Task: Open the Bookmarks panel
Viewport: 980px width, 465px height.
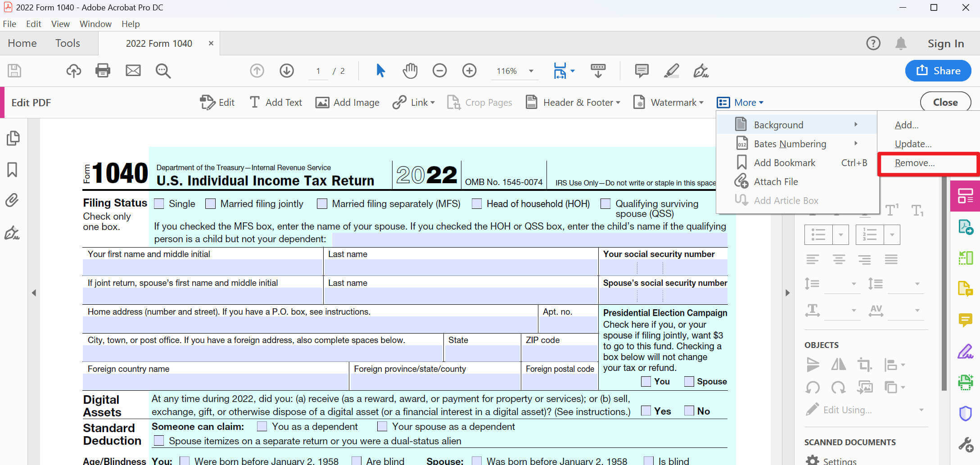Action: [x=13, y=170]
